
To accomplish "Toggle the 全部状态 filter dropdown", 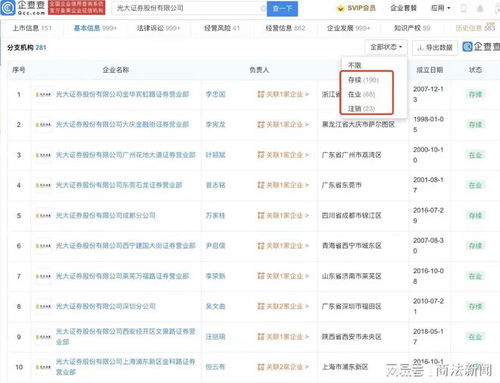I will pyautogui.click(x=386, y=47).
